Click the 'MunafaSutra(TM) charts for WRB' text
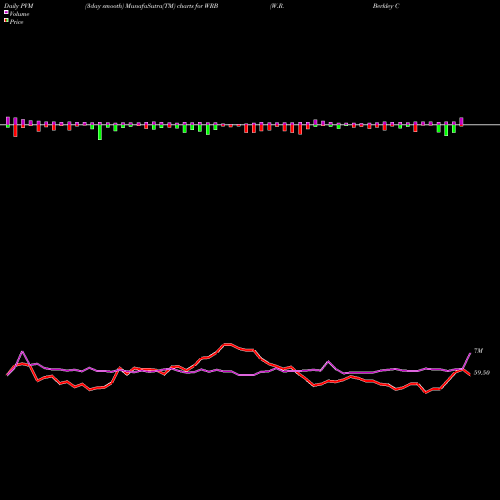 pos(172,6)
